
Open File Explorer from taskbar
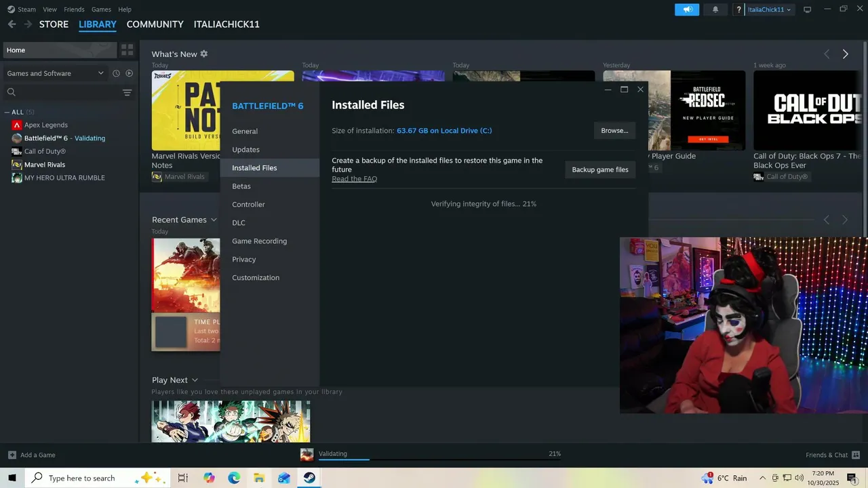click(259, 478)
